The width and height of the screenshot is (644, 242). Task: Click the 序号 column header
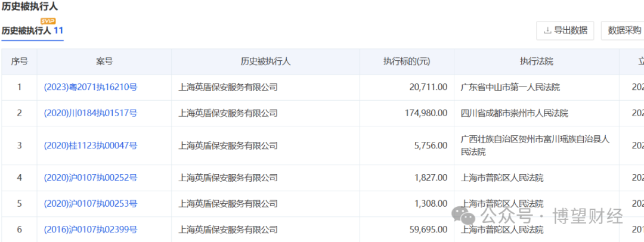[19, 61]
